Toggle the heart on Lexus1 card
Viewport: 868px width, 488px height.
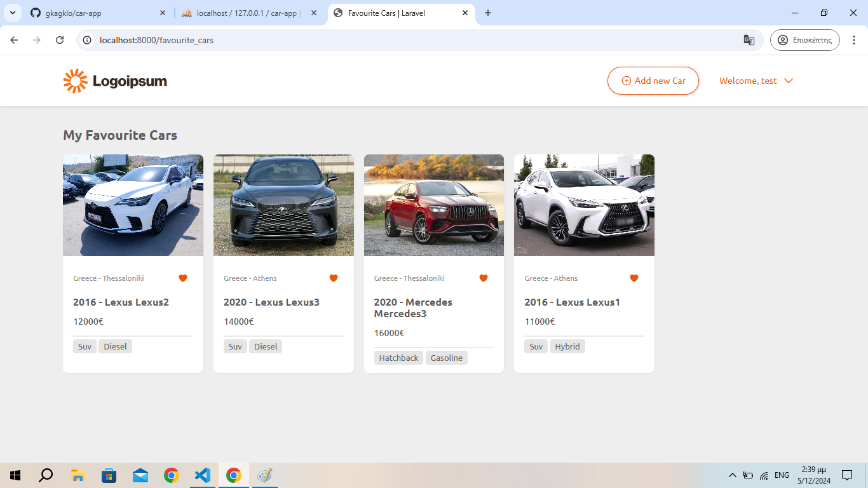click(634, 278)
